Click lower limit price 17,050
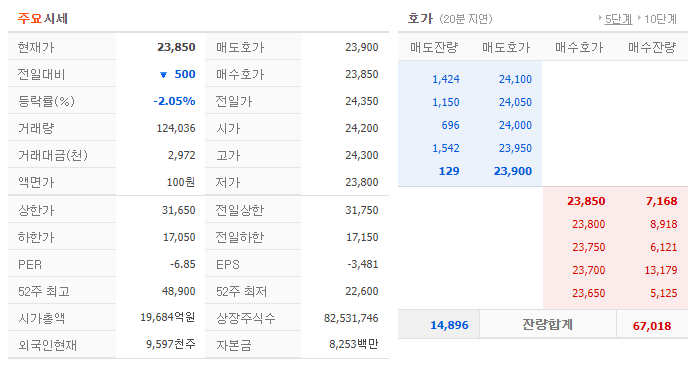Viewport: 698px width, 367px height. click(x=179, y=237)
